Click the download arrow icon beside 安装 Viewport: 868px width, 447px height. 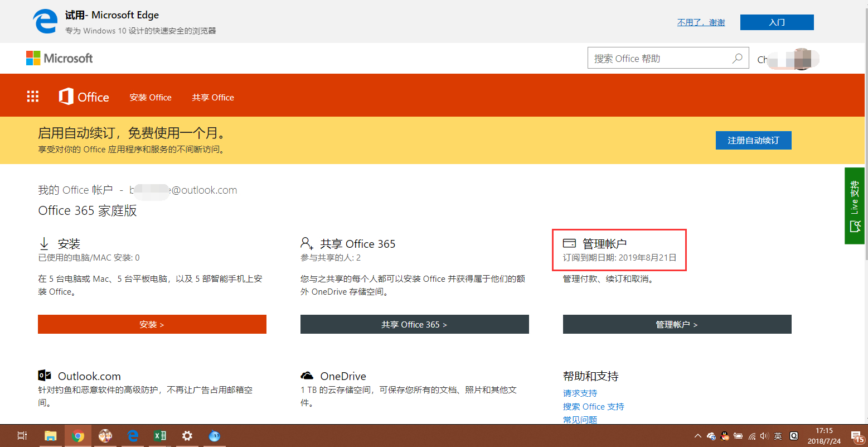pyautogui.click(x=43, y=244)
